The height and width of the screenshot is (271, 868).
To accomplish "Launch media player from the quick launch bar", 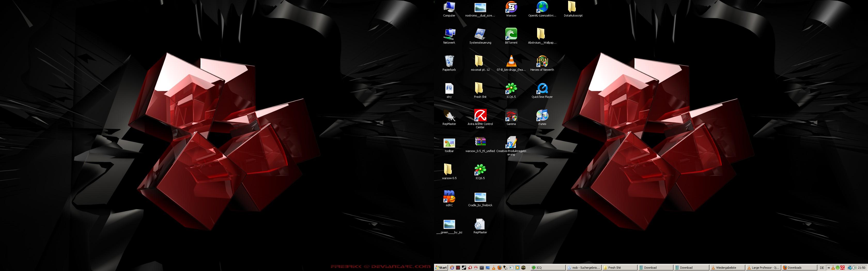I will pos(517,268).
